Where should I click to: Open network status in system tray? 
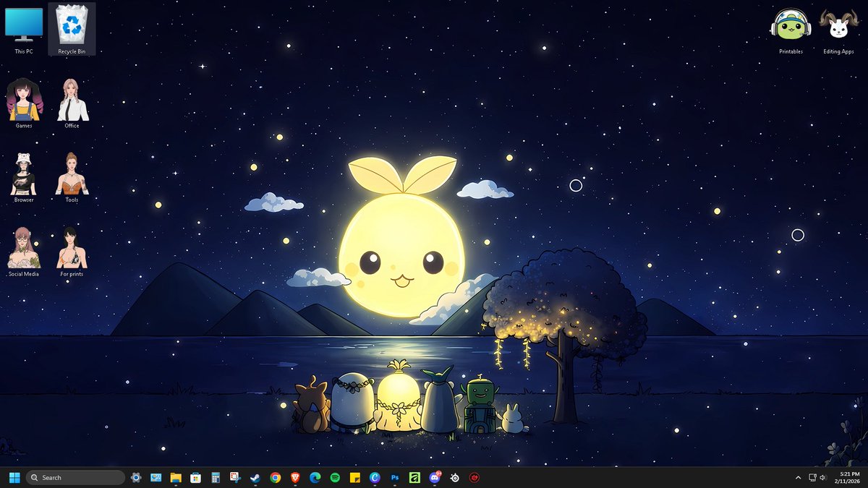(812, 477)
